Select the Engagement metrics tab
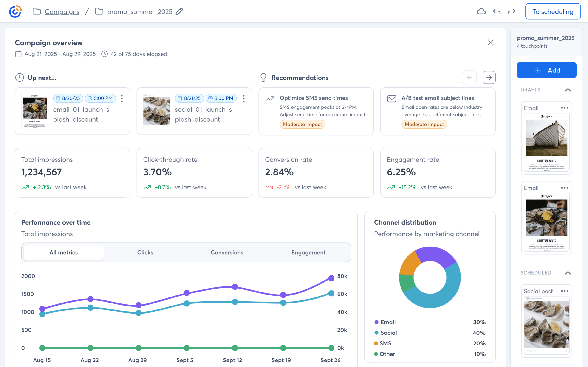The image size is (588, 367). [308, 253]
